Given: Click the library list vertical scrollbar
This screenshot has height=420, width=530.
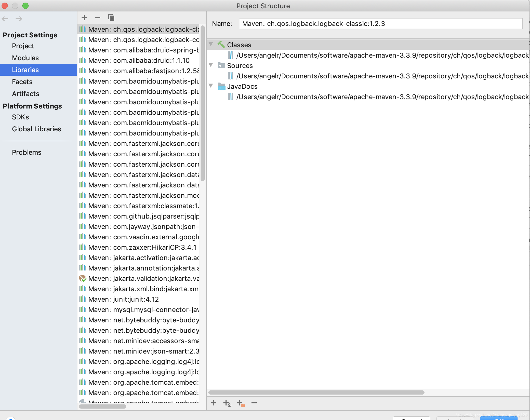Looking at the screenshot, I should 203,104.
